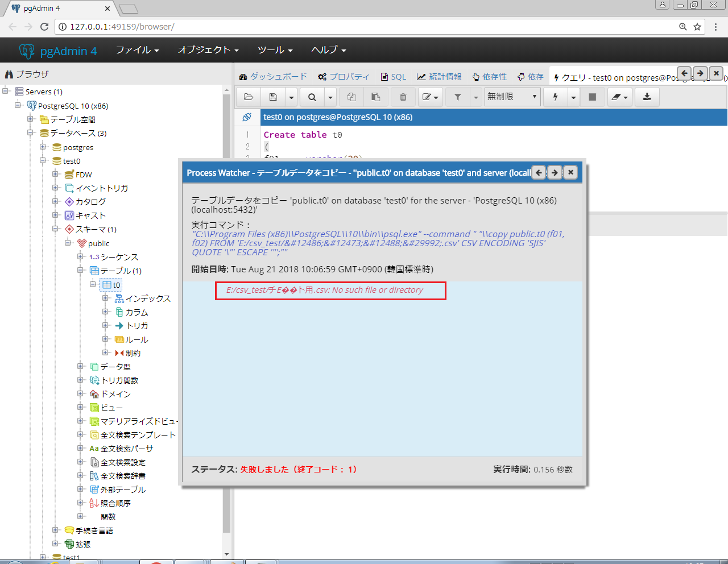Click the copy toolbar icon

click(x=351, y=97)
